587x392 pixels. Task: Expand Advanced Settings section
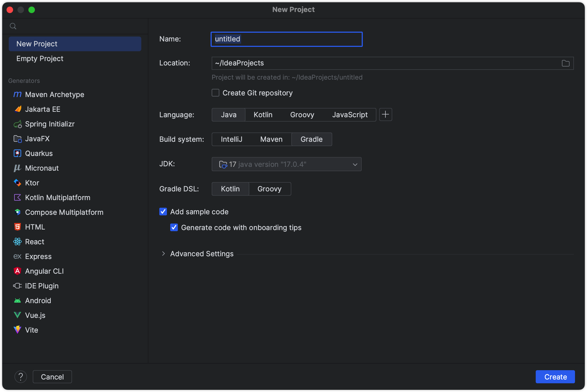(163, 254)
